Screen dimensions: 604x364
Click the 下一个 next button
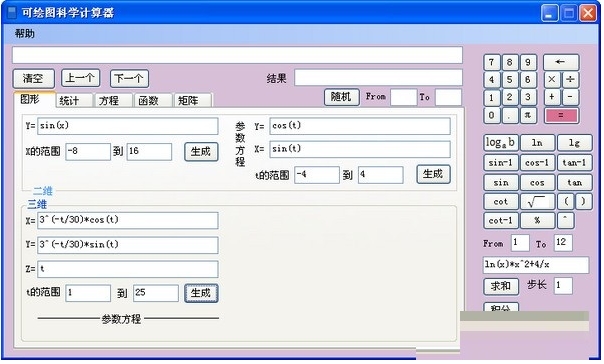coord(129,79)
